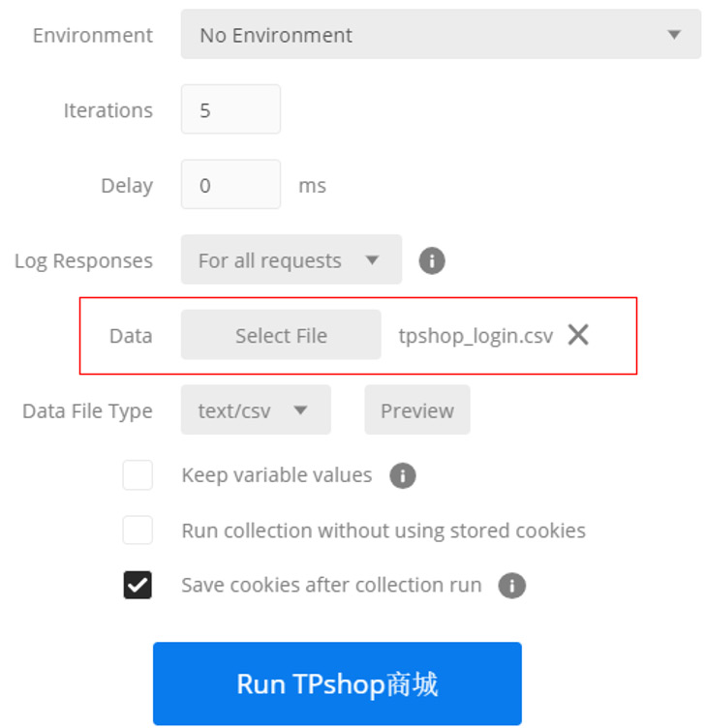705x728 pixels.
Task: Click the 'Keep variable values' label text
Action: pyautogui.click(x=276, y=475)
